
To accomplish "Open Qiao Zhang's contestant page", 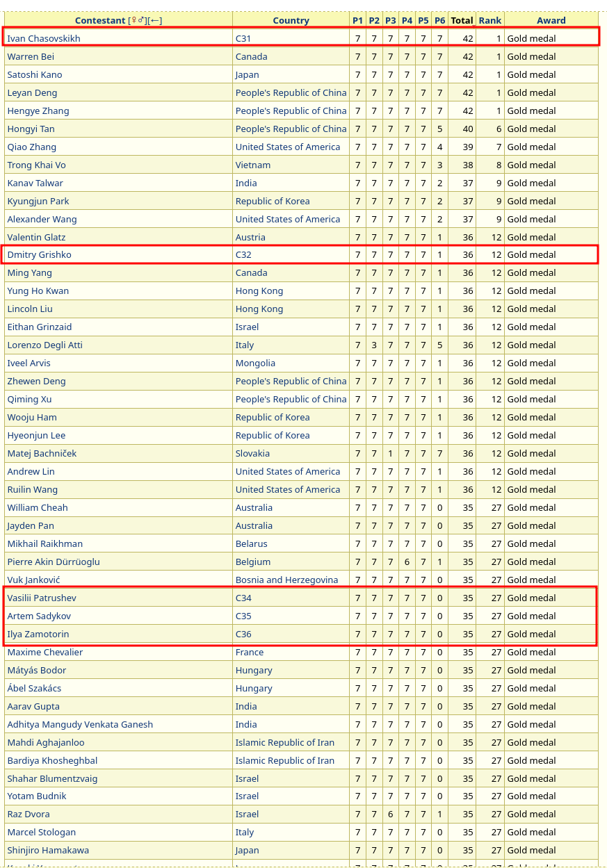I will (x=32, y=147).
